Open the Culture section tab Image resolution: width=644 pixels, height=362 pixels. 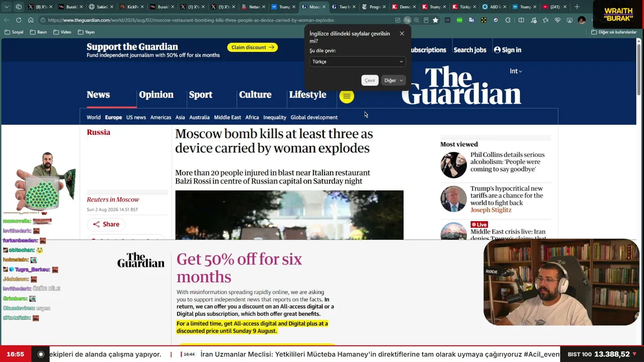coord(255,95)
